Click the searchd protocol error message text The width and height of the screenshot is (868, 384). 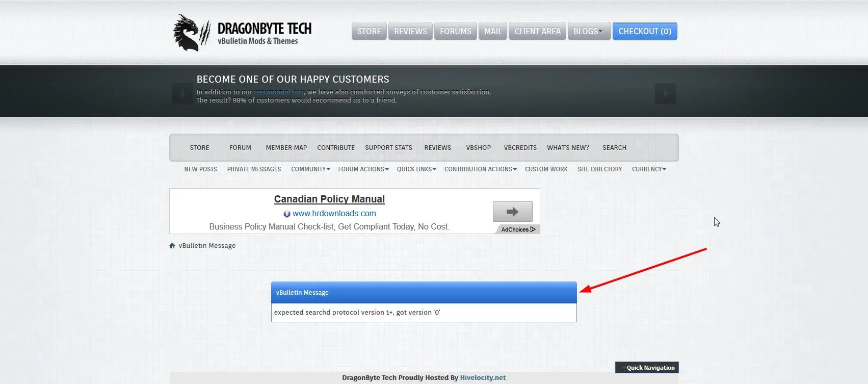coord(357,313)
